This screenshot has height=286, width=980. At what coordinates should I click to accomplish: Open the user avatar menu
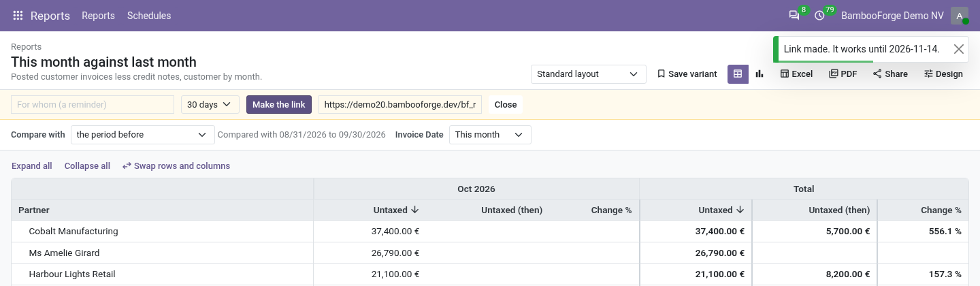960,16
